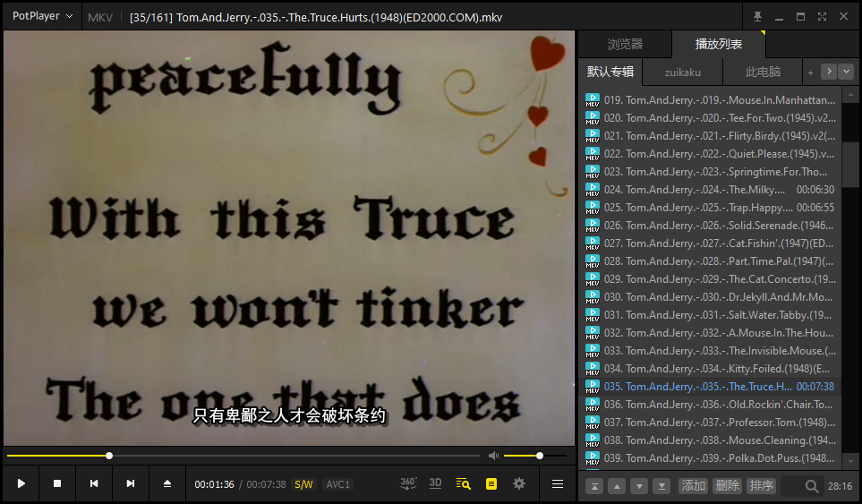862x504 pixels.
Task: Click the 添加 button
Action: tap(693, 486)
